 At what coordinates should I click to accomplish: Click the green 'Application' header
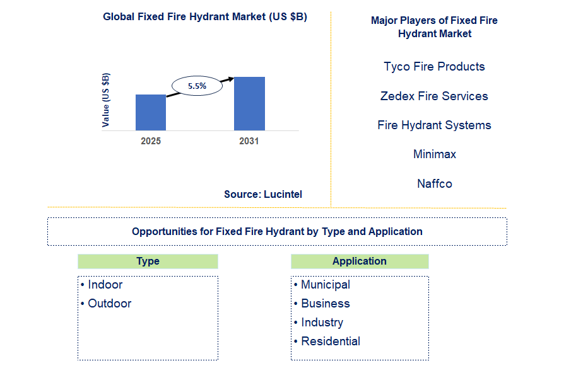coord(360,261)
